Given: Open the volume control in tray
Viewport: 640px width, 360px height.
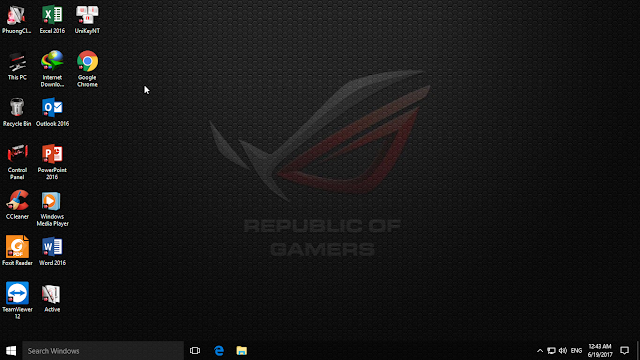Looking at the screenshot, I should 563,351.
